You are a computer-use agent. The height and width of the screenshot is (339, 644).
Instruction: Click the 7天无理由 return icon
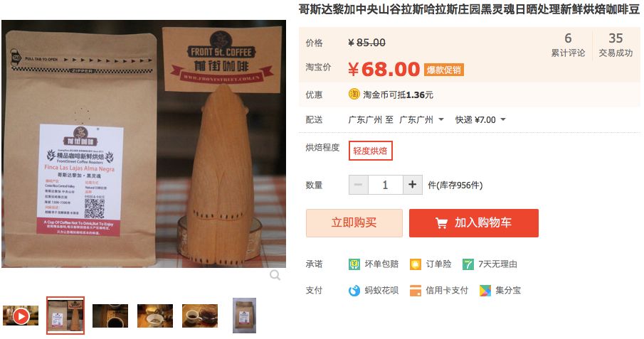[468, 264]
